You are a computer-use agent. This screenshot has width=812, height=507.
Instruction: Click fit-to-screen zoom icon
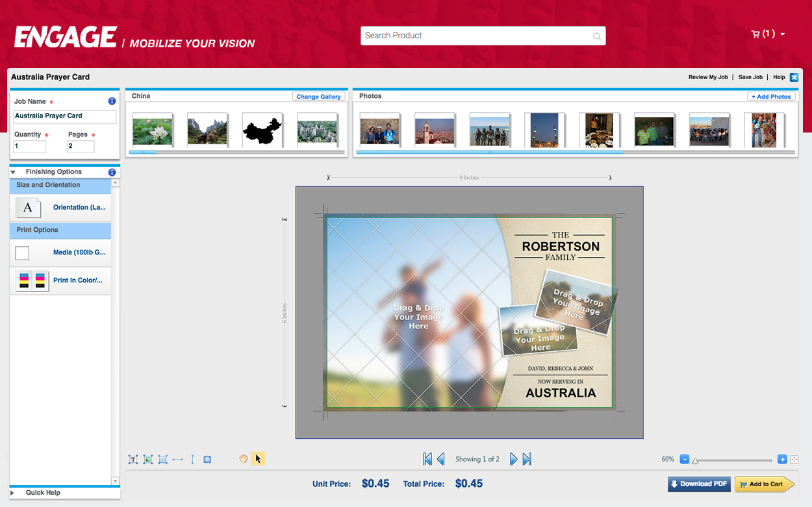794,459
